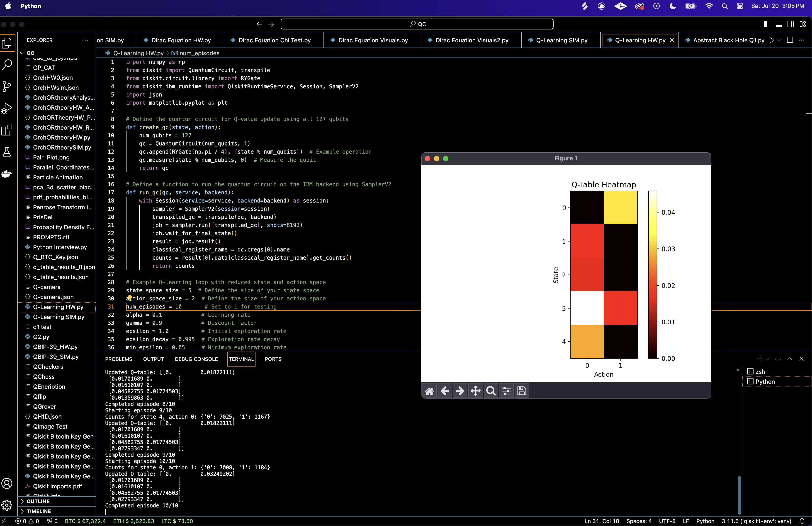Select the Python language mode in status bar
Image resolution: width=812 pixels, height=526 pixels.
(705, 521)
